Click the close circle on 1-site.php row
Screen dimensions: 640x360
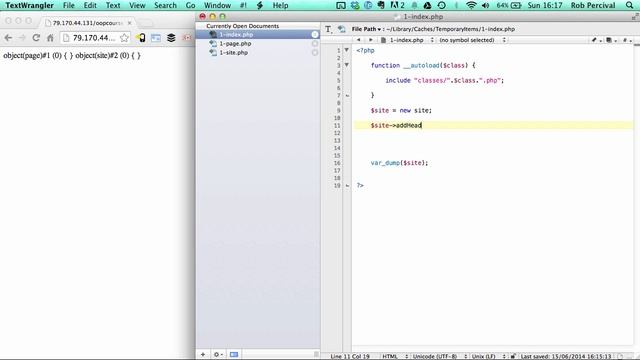point(315,53)
